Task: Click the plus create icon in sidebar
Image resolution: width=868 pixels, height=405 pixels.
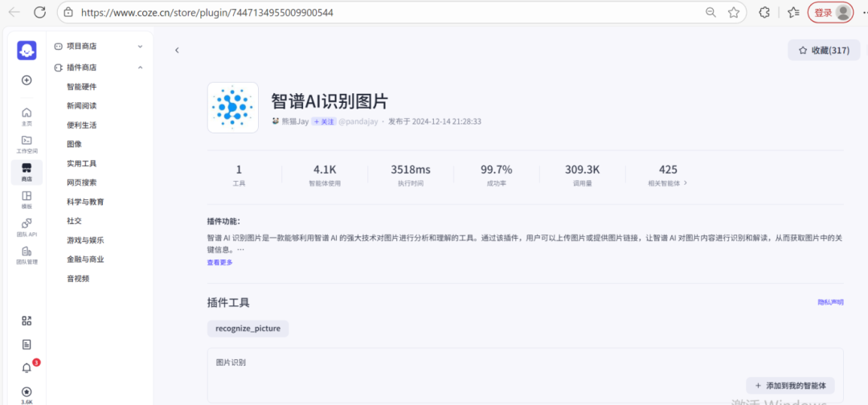Action: (x=27, y=80)
